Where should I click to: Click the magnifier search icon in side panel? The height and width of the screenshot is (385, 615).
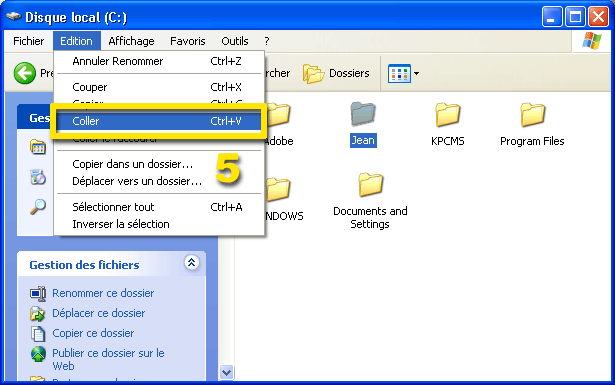tap(38, 206)
